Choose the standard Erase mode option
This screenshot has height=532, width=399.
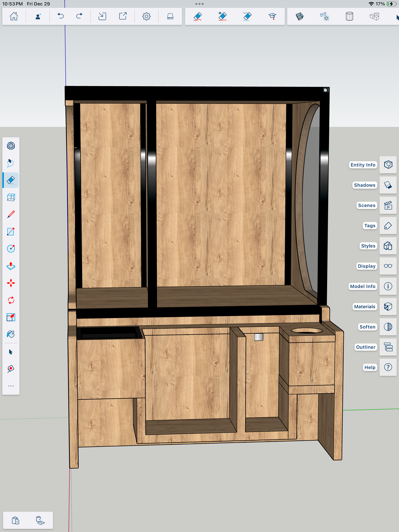pos(197,16)
